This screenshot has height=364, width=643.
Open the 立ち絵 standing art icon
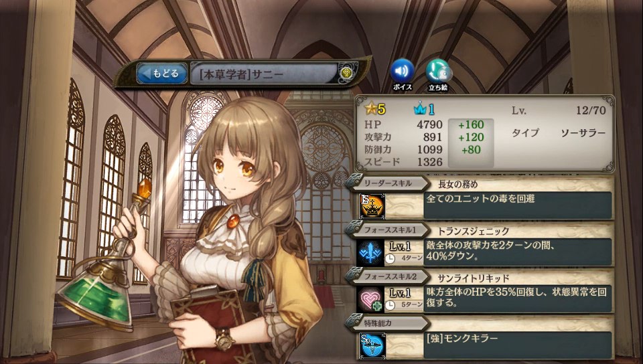pyautogui.click(x=438, y=71)
